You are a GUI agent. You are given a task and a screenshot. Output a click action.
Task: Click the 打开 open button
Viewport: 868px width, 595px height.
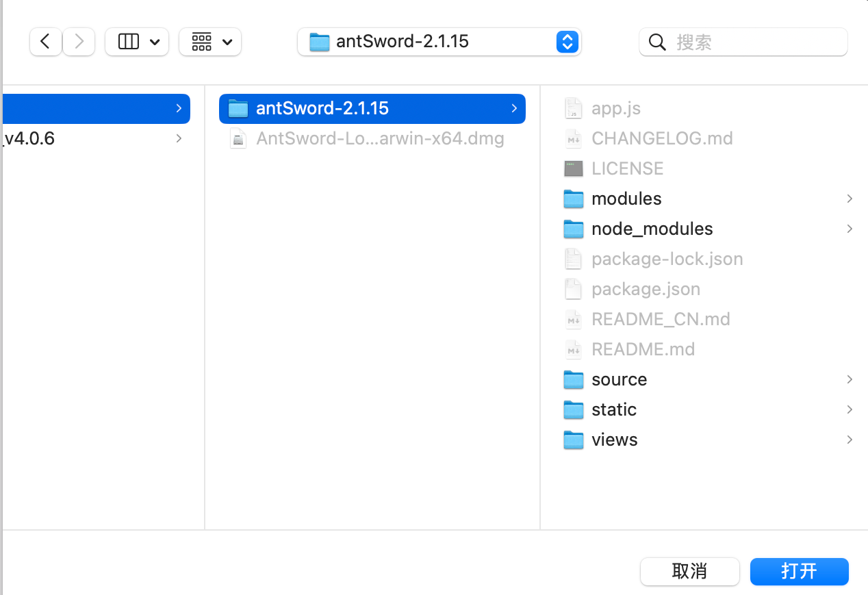(799, 571)
